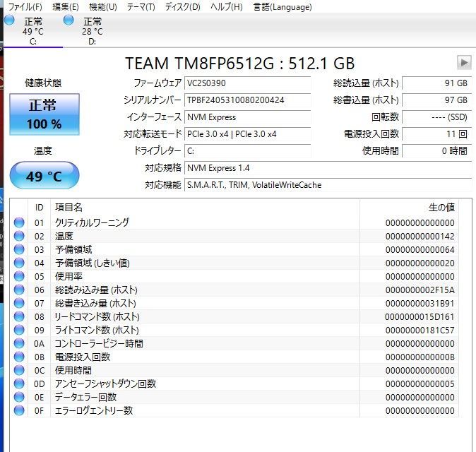The width and height of the screenshot is (476, 452).
Task: Click the 生の値 column header
Action: 409,208
